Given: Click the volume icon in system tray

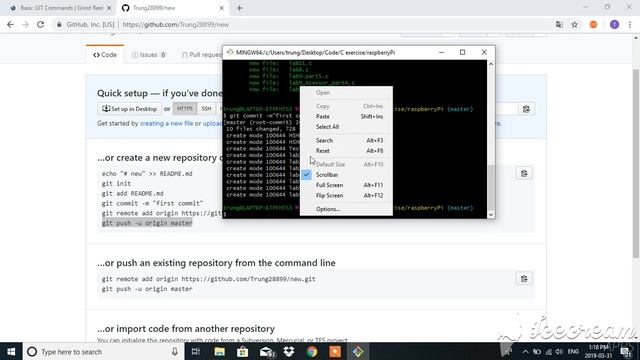Looking at the screenshot, I should click(x=559, y=351).
